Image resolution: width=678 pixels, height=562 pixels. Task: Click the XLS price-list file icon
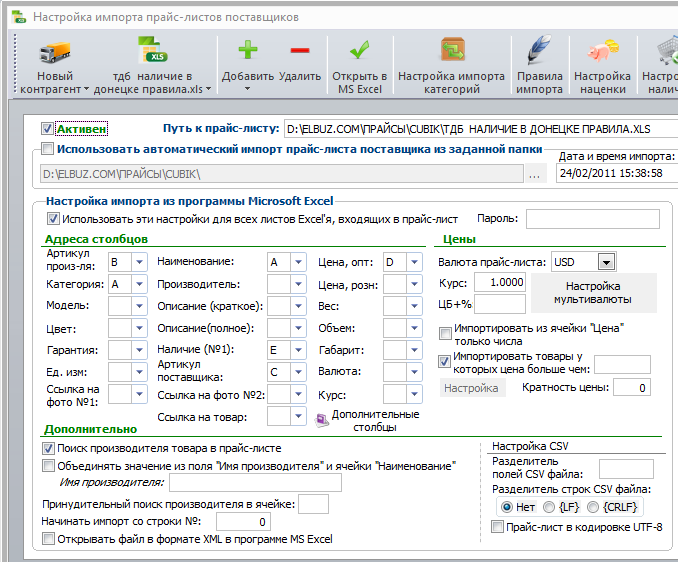pyautogui.click(x=152, y=50)
